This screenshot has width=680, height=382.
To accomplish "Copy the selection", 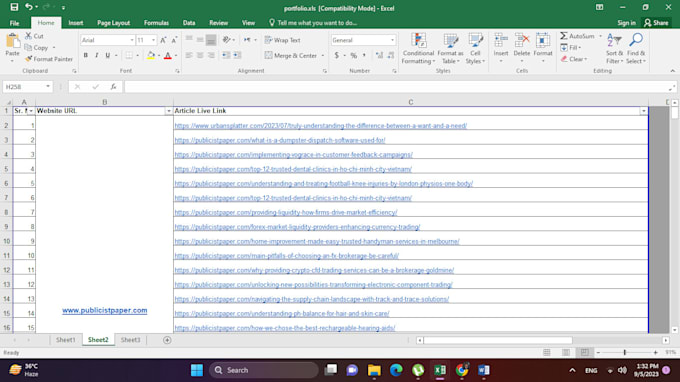I will [37, 48].
